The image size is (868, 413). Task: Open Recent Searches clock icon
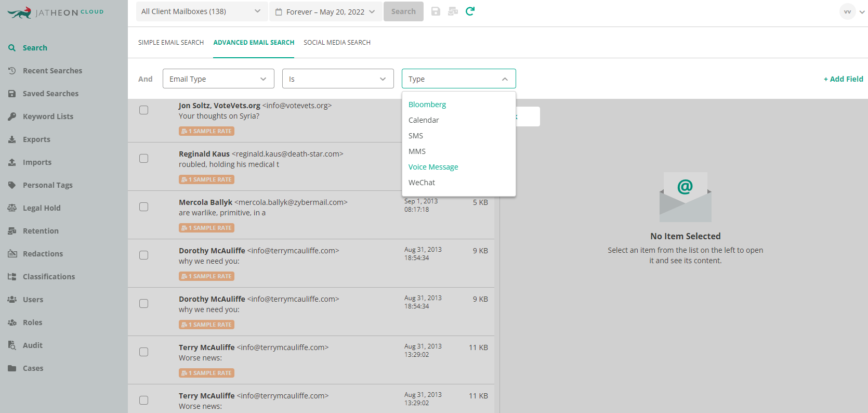12,71
